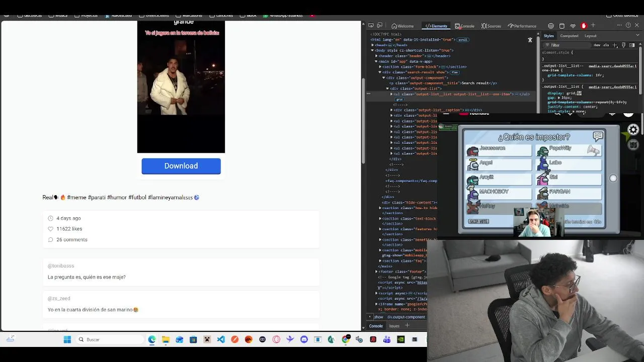Open the Sources tab
This screenshot has width=644, height=362.
pos(491,26)
